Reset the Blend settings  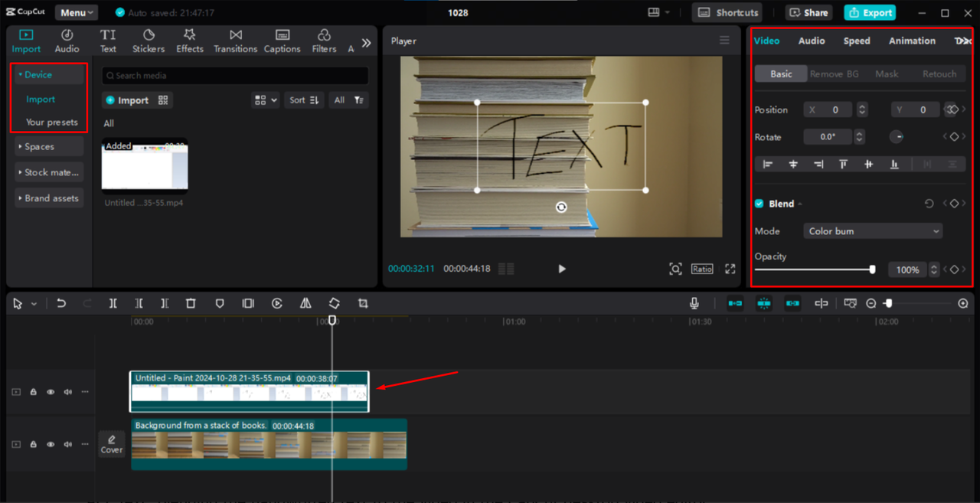929,204
